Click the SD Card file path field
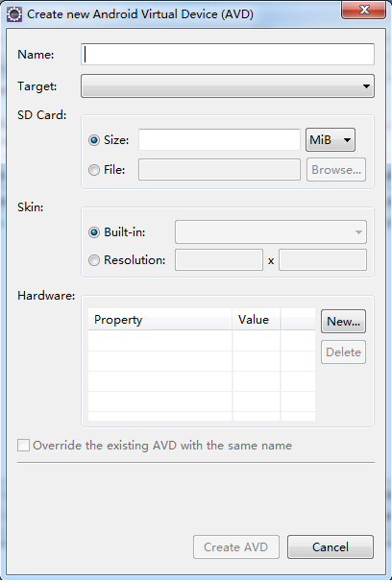 [219, 170]
